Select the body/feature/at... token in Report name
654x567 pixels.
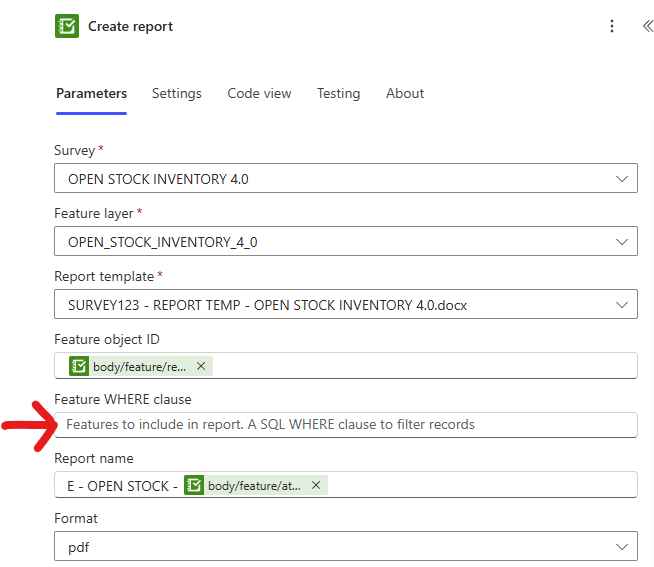pos(254,486)
